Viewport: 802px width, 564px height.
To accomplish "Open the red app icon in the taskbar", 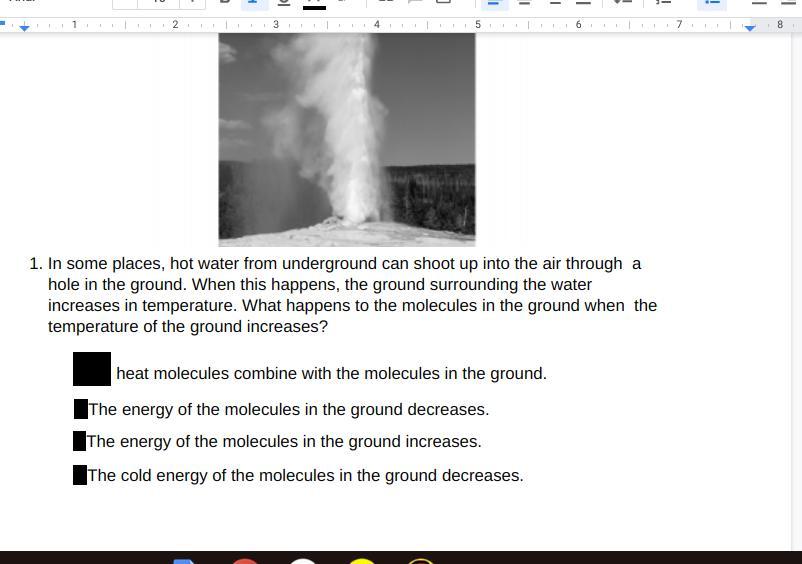I will pyautogui.click(x=245, y=561).
